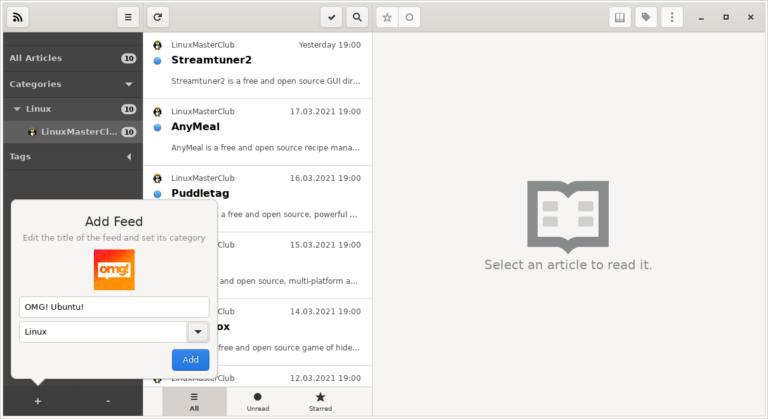768x419 pixels.
Task: Collapse the Linux category triangle
Action: [17, 109]
